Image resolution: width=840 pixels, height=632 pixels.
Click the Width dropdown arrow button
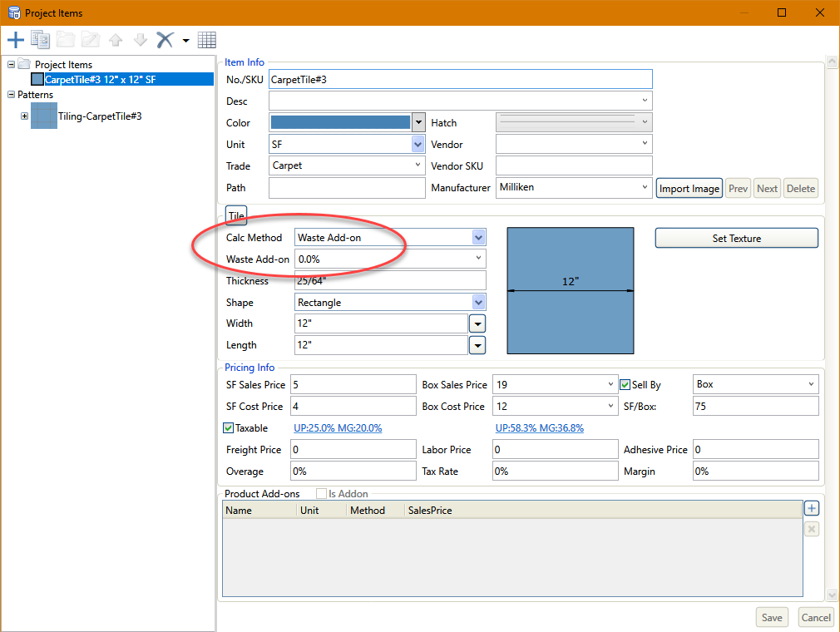point(477,323)
